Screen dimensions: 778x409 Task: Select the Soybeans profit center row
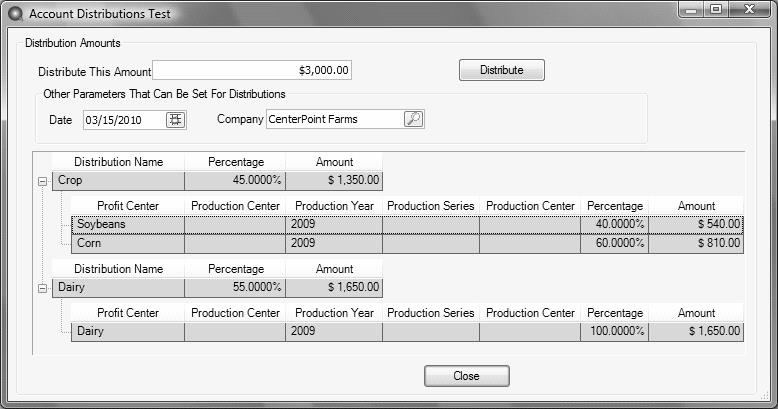tap(407, 224)
